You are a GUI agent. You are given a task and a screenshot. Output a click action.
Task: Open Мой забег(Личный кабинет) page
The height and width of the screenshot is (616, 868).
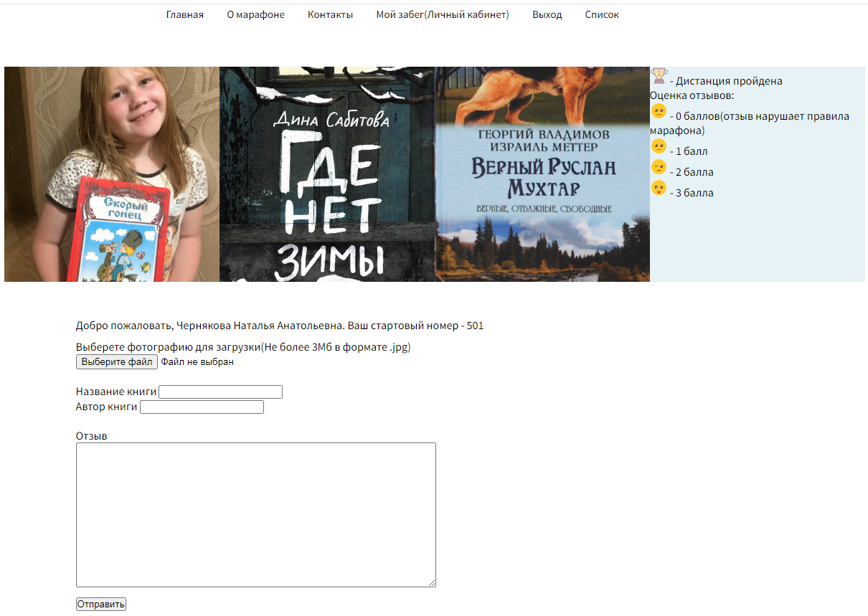443,14
